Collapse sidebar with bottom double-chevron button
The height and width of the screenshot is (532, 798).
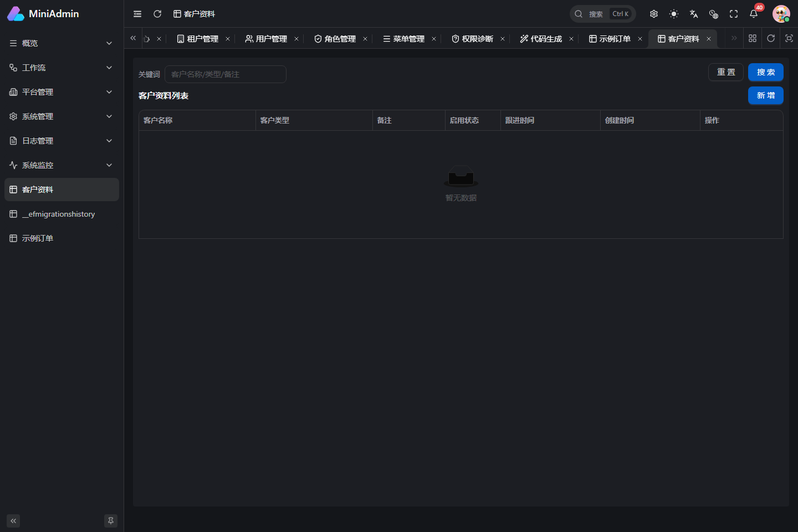[x=13, y=521]
